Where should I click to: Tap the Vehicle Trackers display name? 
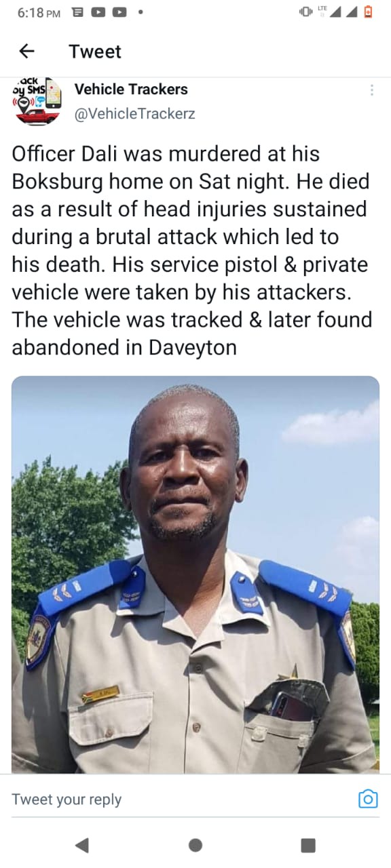(x=131, y=89)
